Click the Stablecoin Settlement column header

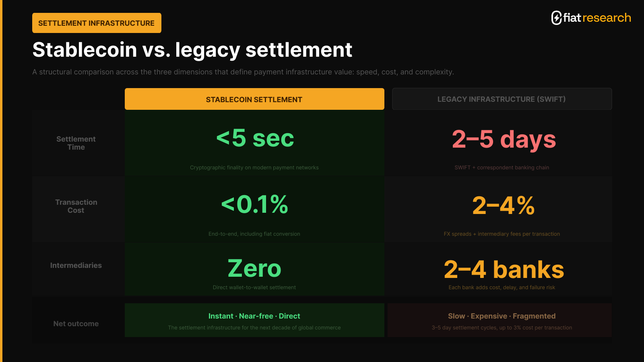(x=254, y=99)
